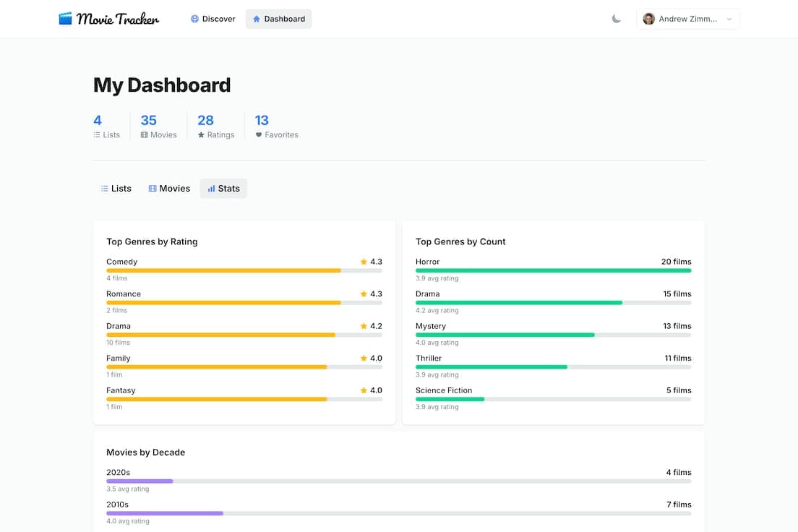This screenshot has width=798, height=532.
Task: Click the Romance yellow rating bar
Action: 223,303
